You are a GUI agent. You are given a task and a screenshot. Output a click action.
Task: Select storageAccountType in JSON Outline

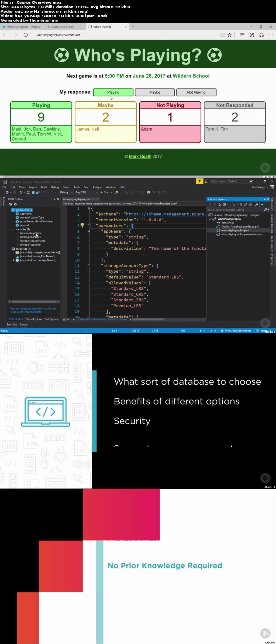click(x=32, y=218)
